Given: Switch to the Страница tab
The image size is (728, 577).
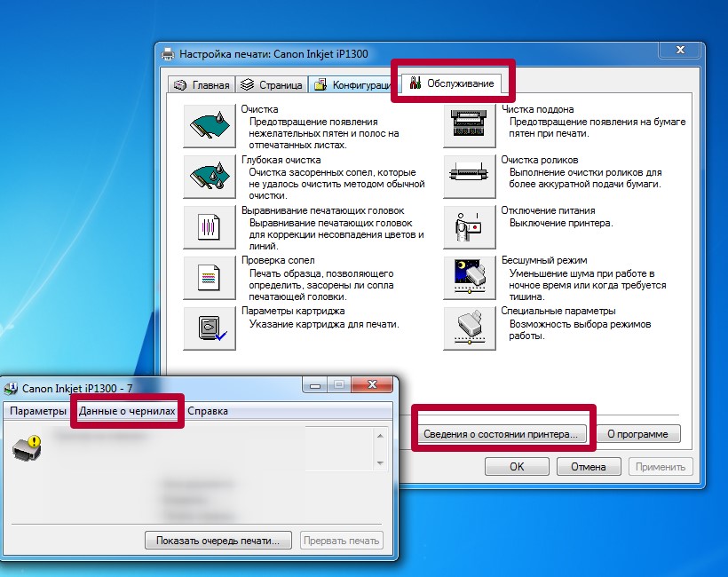Looking at the screenshot, I should pyautogui.click(x=272, y=85).
